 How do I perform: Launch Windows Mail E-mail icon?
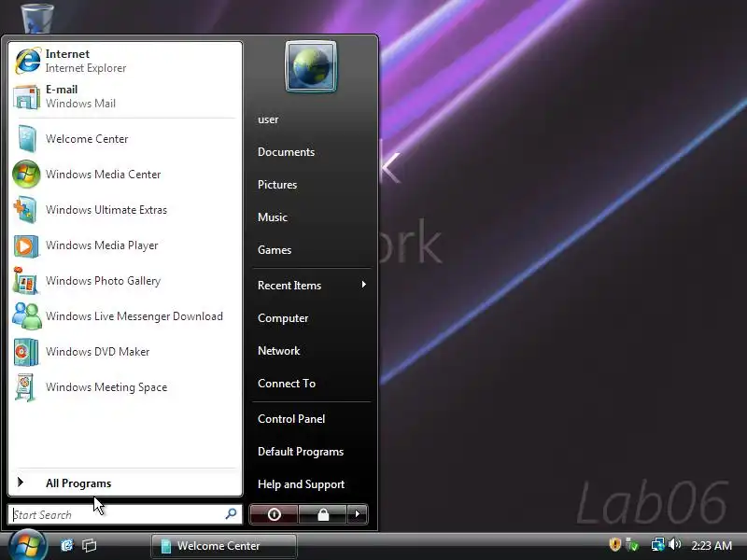click(27, 97)
